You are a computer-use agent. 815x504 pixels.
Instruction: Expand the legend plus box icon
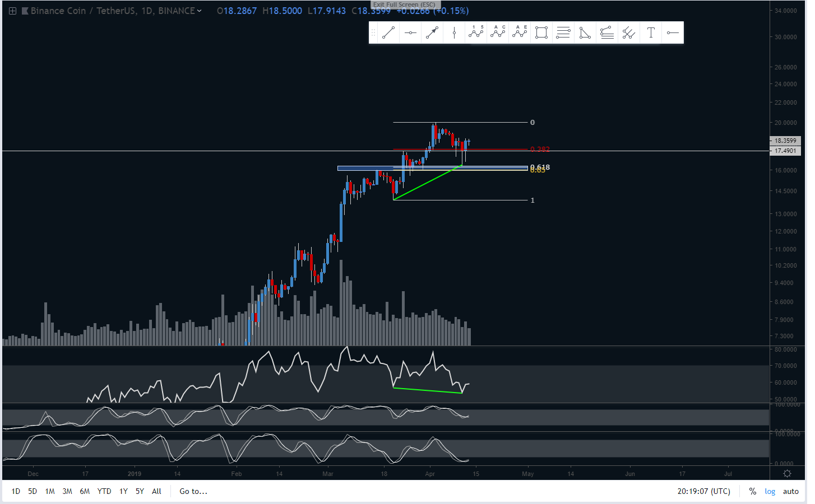12,11
